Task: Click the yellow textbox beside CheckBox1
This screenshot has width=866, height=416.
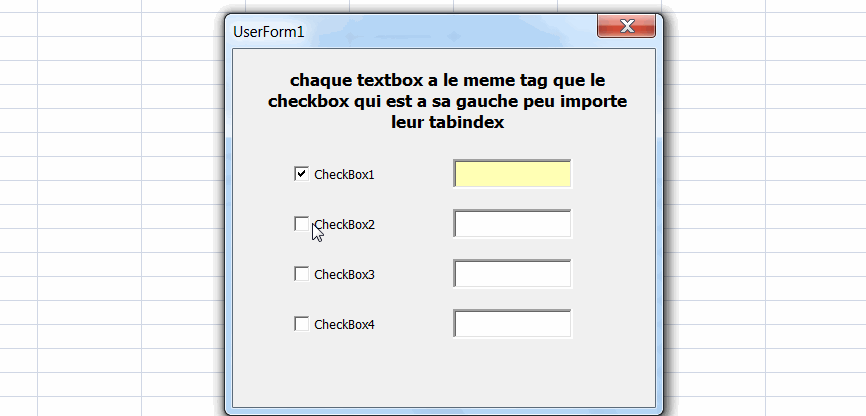Action: coord(512,174)
